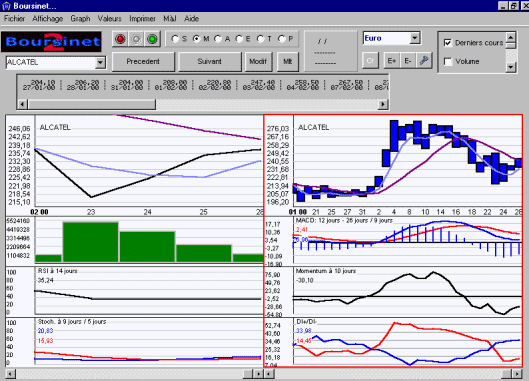Click the RSI à 14 jours label

click(x=57, y=271)
